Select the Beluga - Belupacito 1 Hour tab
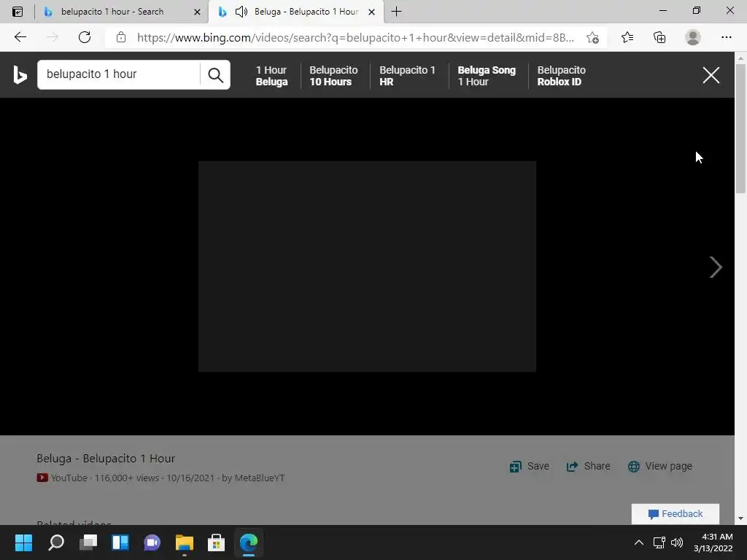747x560 pixels. 295,12
